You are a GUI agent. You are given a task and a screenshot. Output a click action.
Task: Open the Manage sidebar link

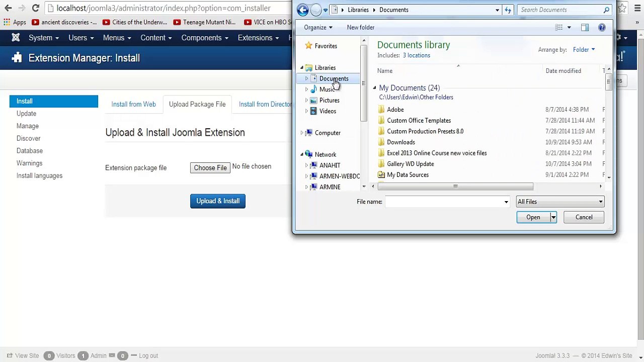[x=27, y=126]
